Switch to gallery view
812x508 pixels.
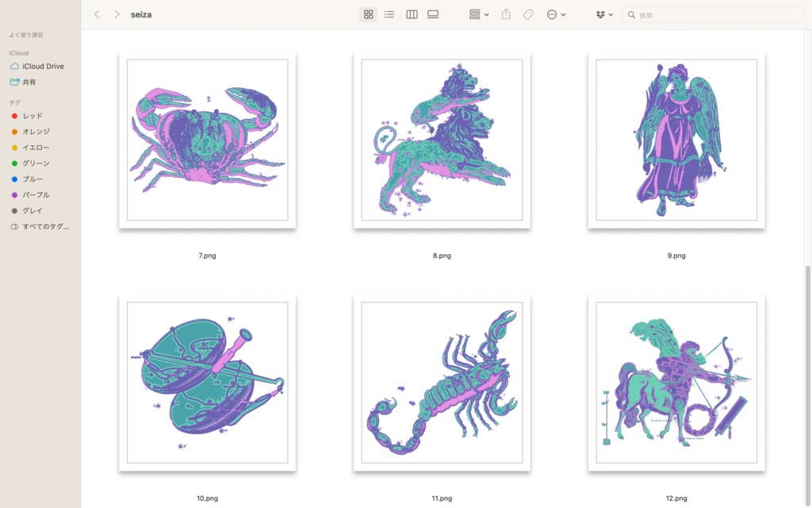433,14
